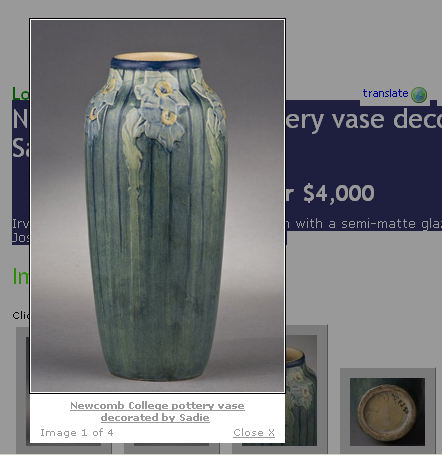442x456 pixels.
Task: Click the Image 1 of 4 counter
Action: click(x=77, y=433)
